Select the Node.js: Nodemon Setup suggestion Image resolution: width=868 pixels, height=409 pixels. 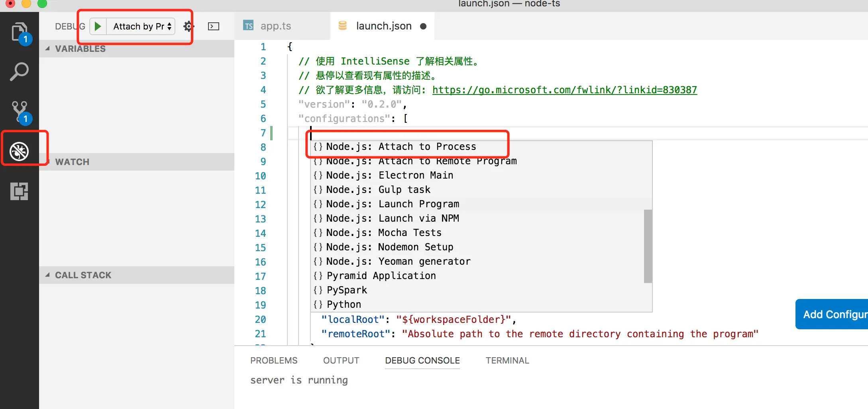point(481,247)
